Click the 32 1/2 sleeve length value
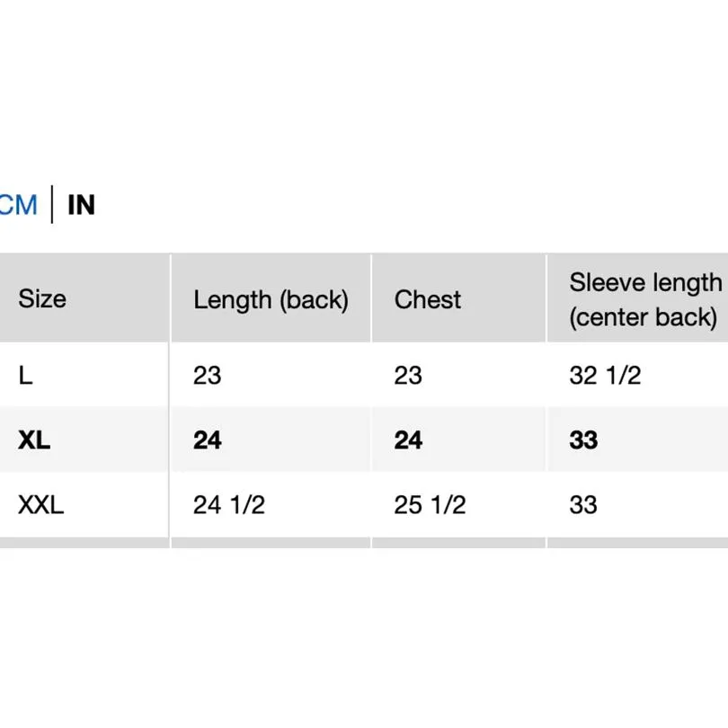This screenshot has height=728, width=728. click(x=605, y=375)
